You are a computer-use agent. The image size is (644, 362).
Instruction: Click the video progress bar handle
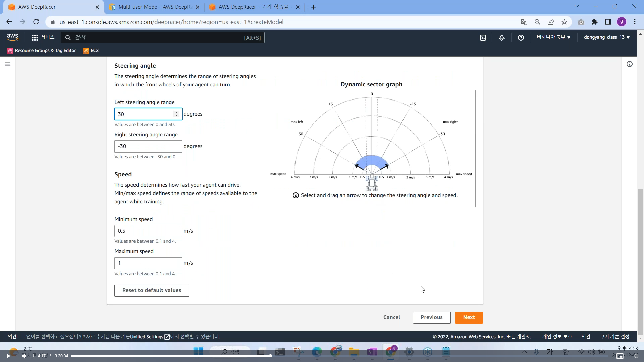click(270, 356)
